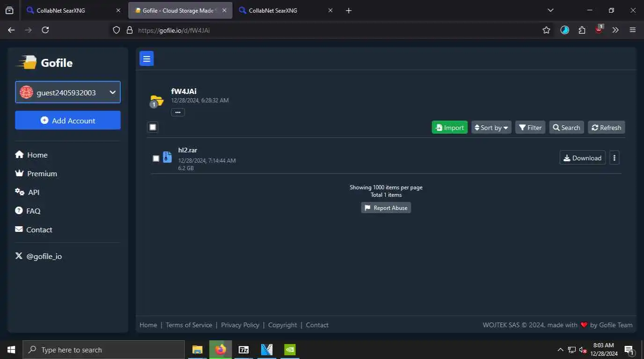Screen dimensions: 644x359
Task: Expand the guest2405932003 account dropdown
Action: coord(68,92)
